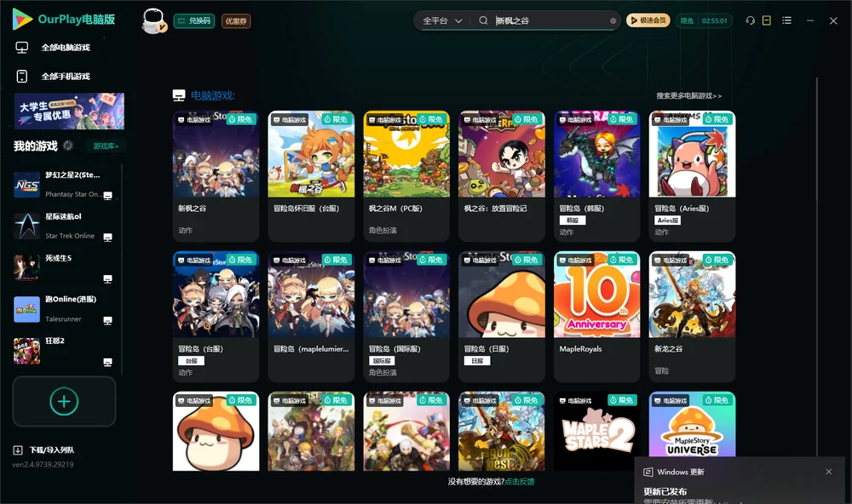Image resolution: width=852 pixels, height=504 pixels.
Task: Open the 冒险岛怀旧服 (台服) game card
Action: click(x=311, y=176)
